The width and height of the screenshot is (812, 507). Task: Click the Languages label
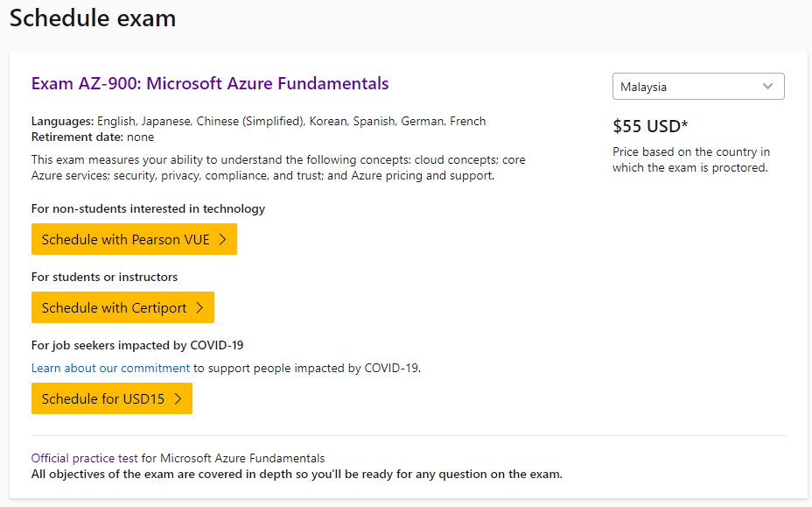[x=63, y=122]
